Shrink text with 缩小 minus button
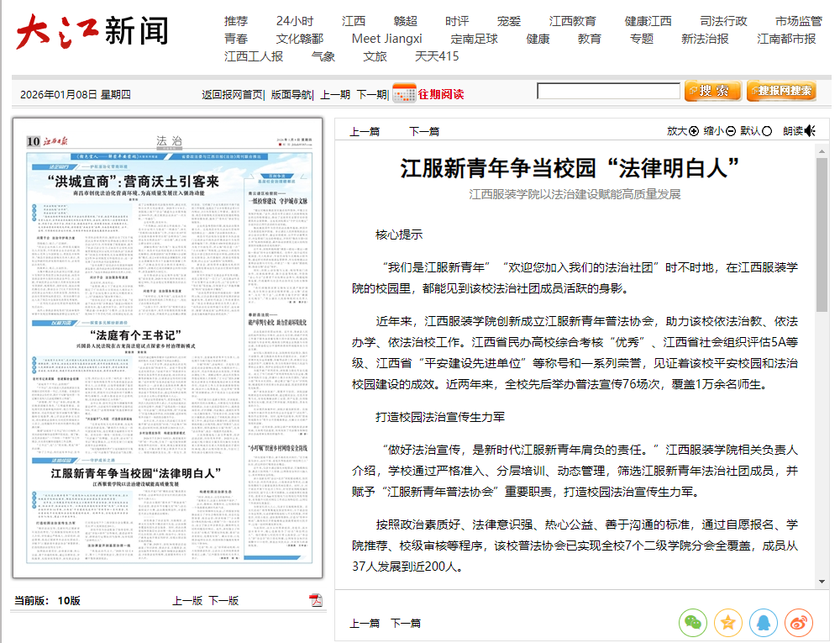This screenshot has width=840, height=643. (731, 131)
